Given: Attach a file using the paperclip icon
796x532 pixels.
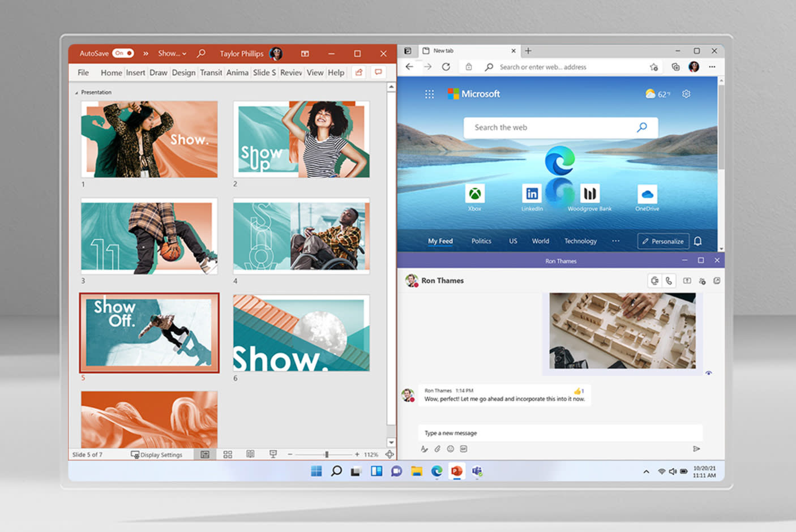Looking at the screenshot, I should [x=437, y=449].
